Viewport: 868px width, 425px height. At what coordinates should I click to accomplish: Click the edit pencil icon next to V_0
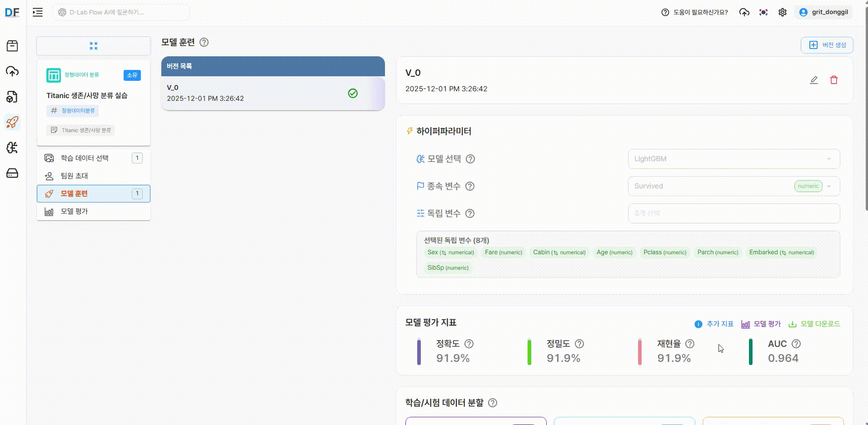(x=814, y=79)
